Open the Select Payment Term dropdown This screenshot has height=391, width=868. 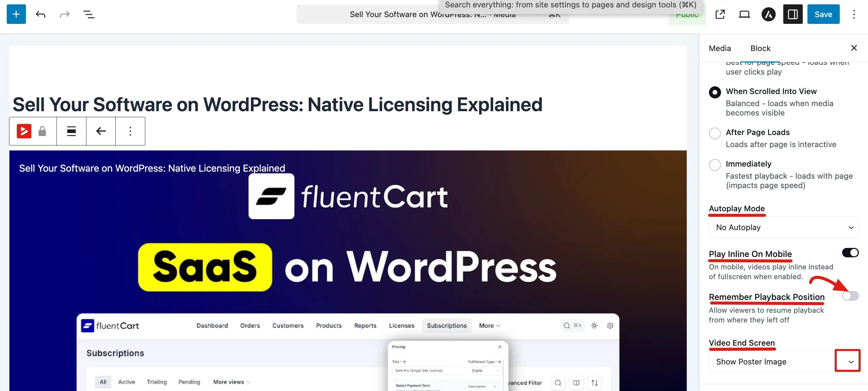tap(482, 386)
